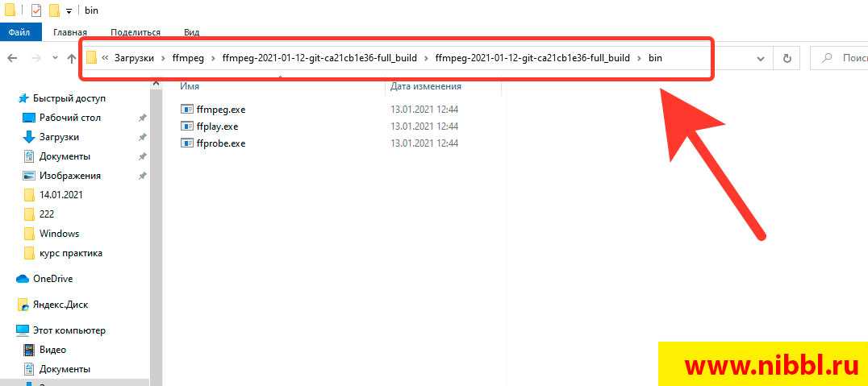This screenshot has width=868, height=386.
Task: Click the navigation pane scrollbar
Action: [156, 232]
